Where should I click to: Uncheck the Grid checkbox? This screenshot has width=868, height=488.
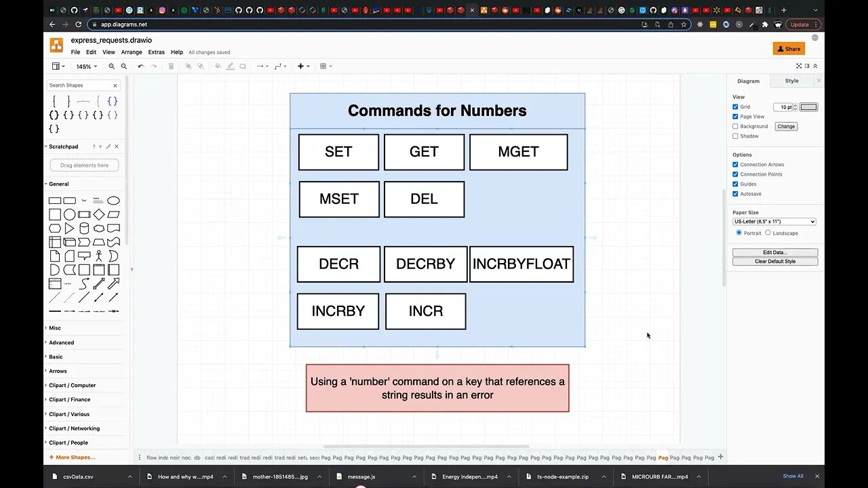click(x=735, y=107)
